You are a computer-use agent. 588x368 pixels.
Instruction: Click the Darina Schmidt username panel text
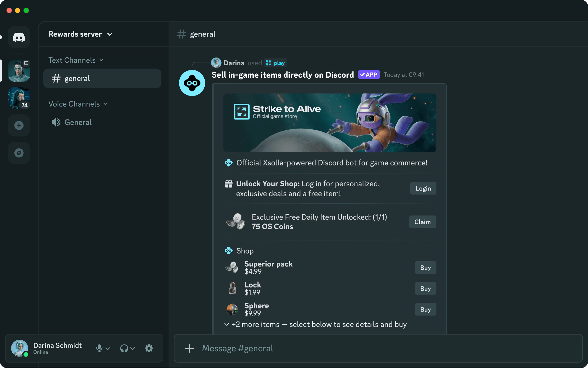(57, 345)
